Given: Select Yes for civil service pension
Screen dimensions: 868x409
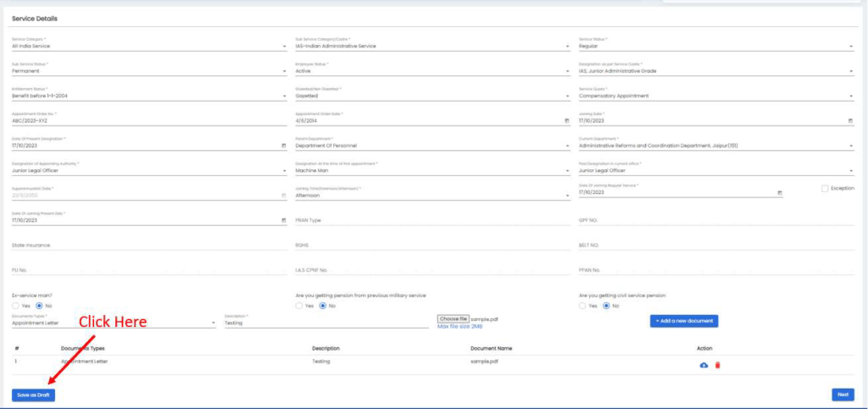Looking at the screenshot, I should tap(582, 306).
